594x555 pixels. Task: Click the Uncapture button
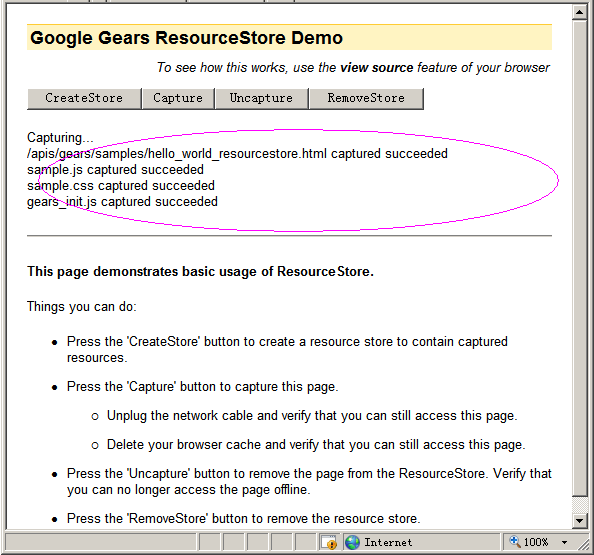pos(261,98)
